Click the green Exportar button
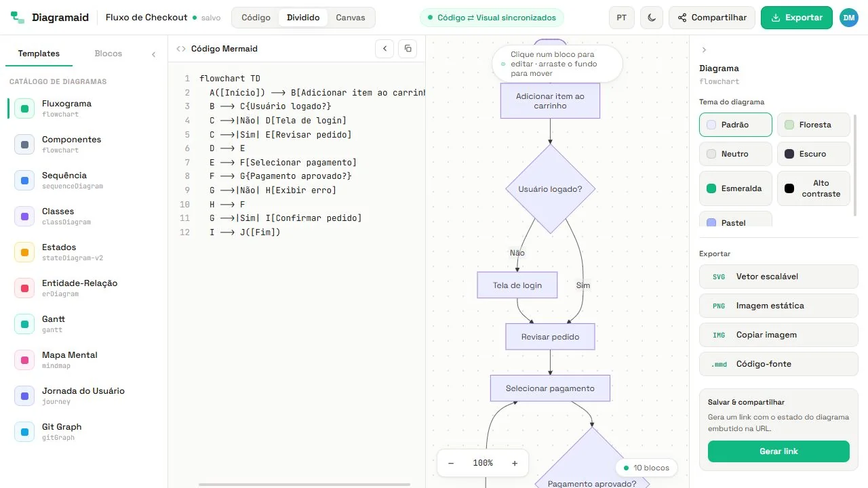The image size is (868, 488). click(797, 18)
